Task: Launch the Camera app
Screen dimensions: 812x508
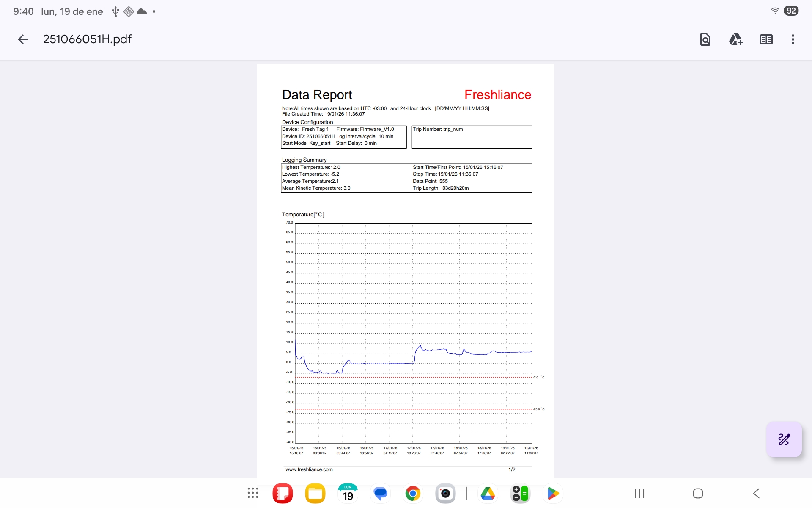Action: point(445,493)
